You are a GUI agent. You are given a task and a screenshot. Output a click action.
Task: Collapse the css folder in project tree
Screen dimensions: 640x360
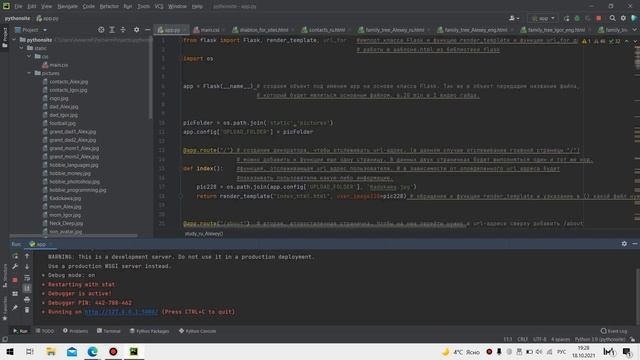(x=29, y=56)
